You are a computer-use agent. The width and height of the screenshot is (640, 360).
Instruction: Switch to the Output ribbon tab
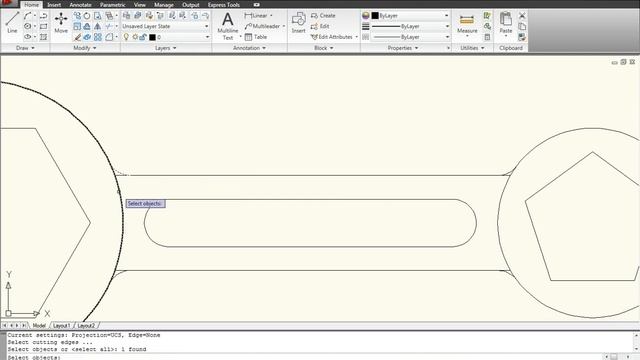[x=191, y=5]
